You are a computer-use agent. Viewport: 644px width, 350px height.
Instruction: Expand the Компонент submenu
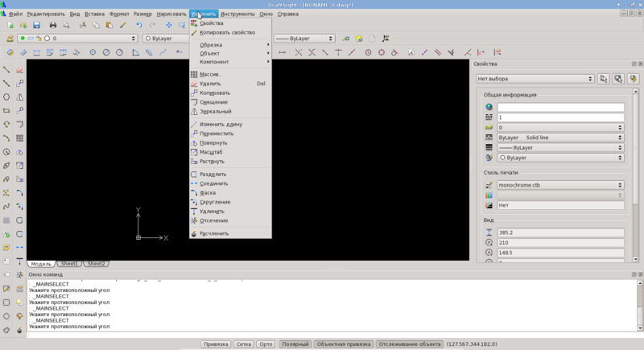pos(230,62)
